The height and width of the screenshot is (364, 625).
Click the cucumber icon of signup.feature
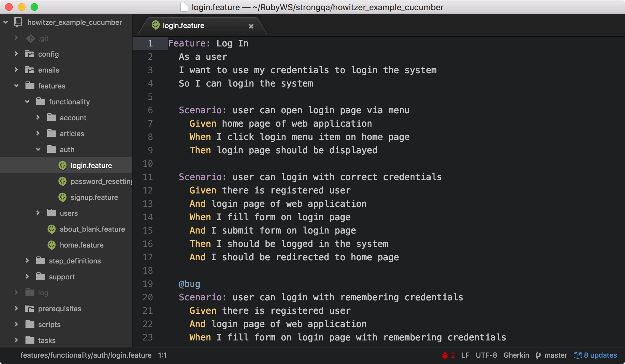click(62, 197)
